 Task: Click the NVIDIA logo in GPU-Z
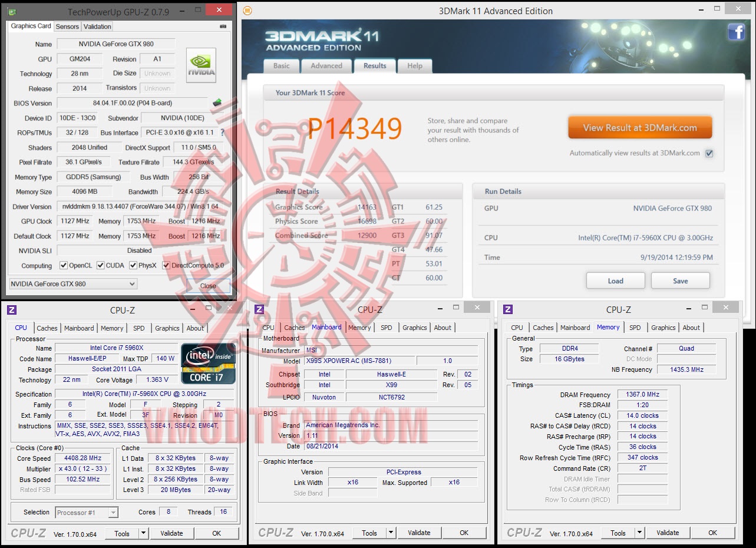tap(201, 65)
